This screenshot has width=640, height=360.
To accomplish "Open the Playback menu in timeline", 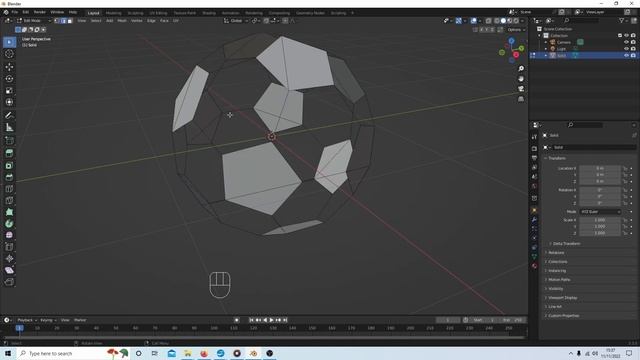I will pyautogui.click(x=27, y=320).
